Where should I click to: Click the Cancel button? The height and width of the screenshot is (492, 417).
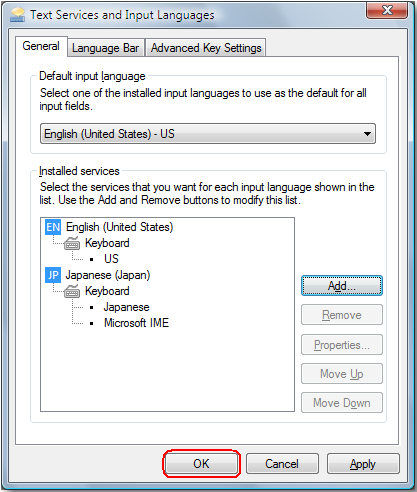[x=282, y=464]
